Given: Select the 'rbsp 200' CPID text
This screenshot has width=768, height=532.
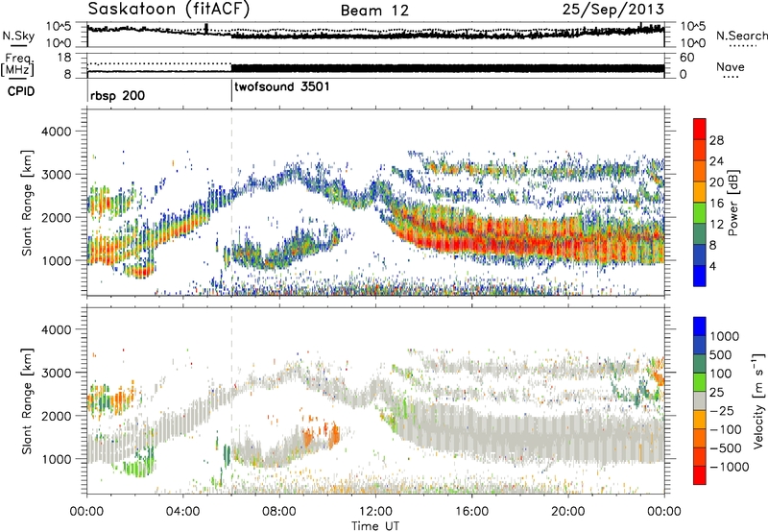Looking at the screenshot, I should click(117, 95).
